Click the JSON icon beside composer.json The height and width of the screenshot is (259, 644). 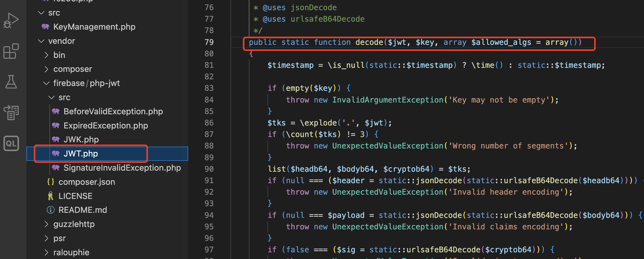click(x=51, y=182)
